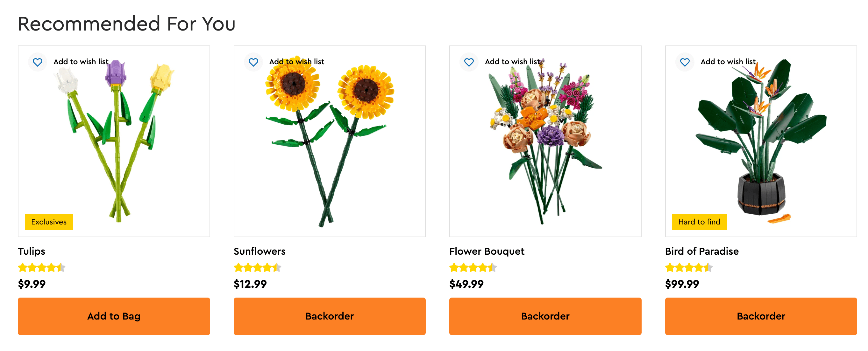Open the Flower Bouquet product page
Screen dimensions: 868x351
click(x=487, y=251)
